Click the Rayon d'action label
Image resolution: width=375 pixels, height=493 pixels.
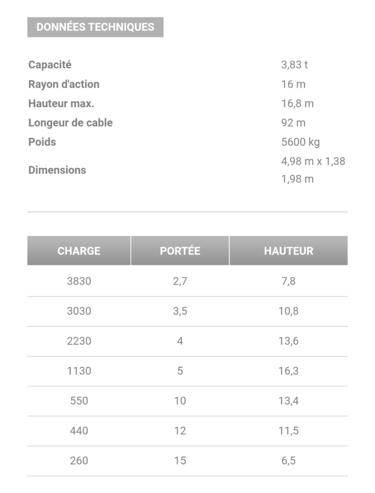[x=64, y=84]
